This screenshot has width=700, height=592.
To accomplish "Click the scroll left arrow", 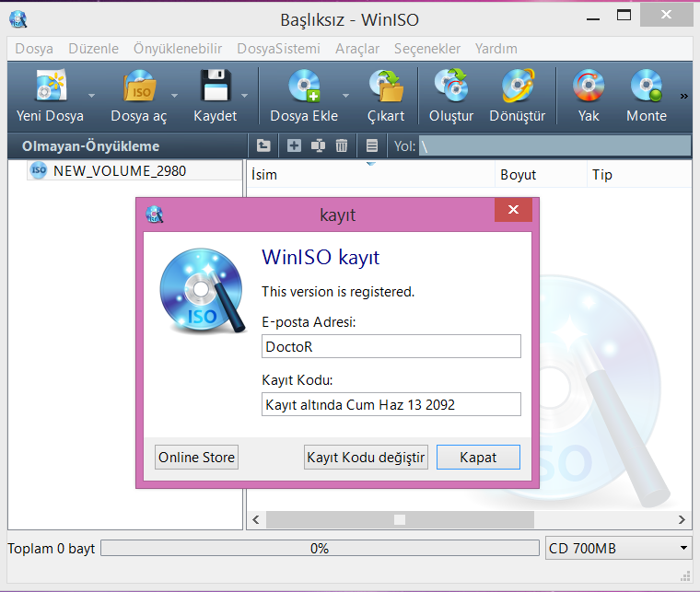I will [256, 520].
